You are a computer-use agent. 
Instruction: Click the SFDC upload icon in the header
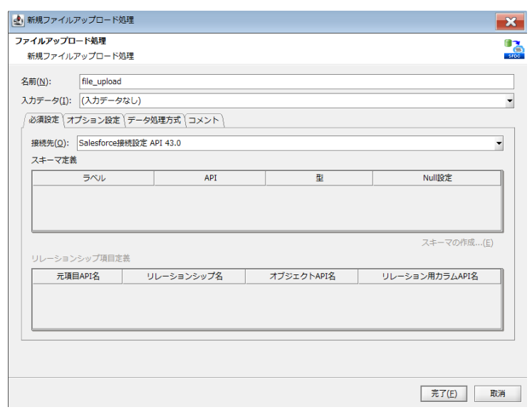[514, 49]
